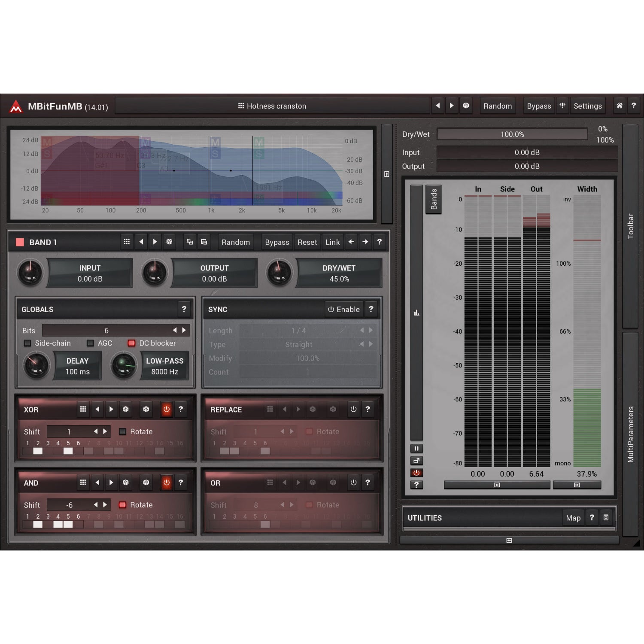644x644 pixels.
Task: Open the AND section help question mark
Action: [x=181, y=483]
